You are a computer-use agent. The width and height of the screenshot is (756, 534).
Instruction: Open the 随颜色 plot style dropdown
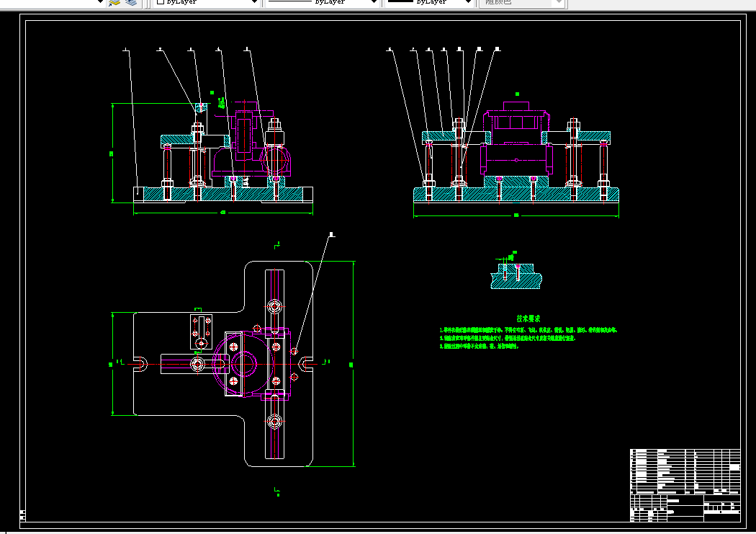[x=558, y=2]
